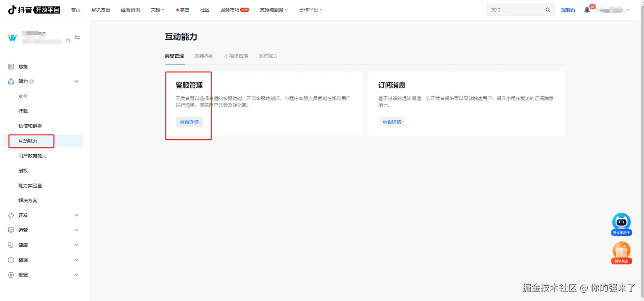Open 经营案例 in top navigation

(x=130, y=10)
